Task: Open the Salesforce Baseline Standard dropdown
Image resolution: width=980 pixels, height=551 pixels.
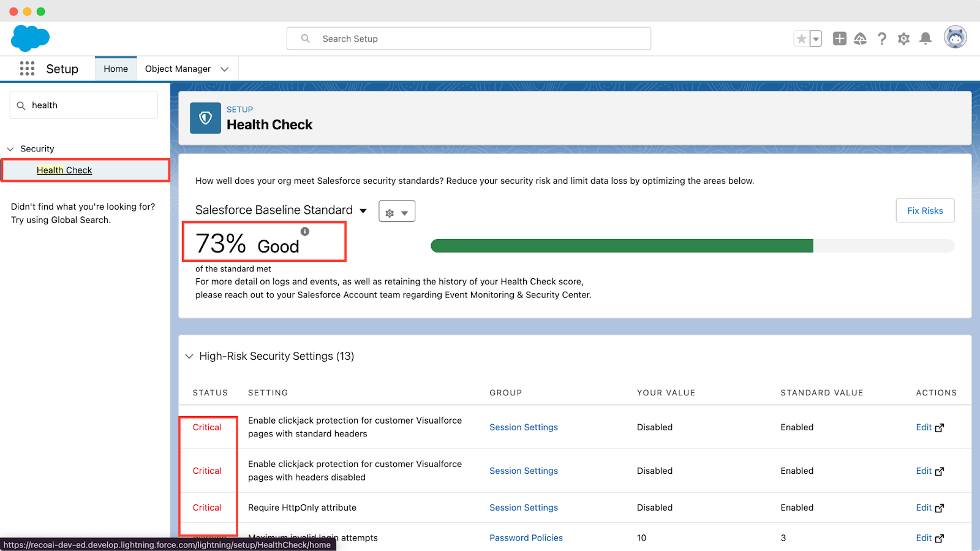Action: point(281,210)
